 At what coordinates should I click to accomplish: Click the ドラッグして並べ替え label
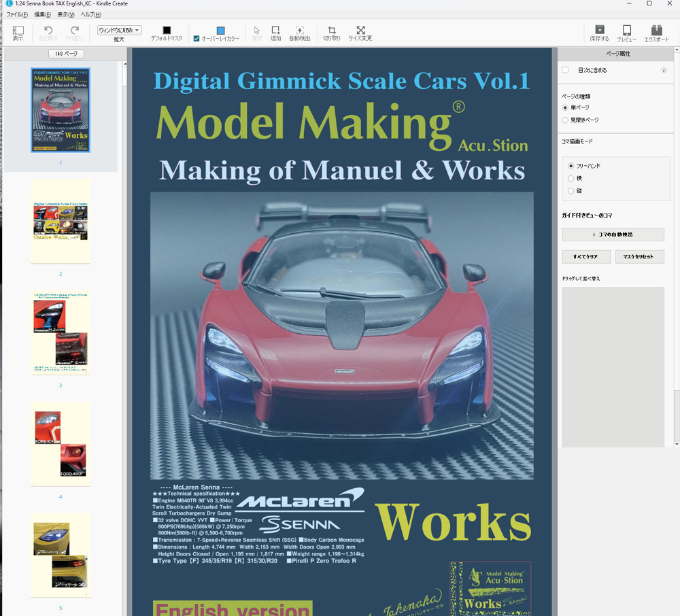click(x=581, y=279)
